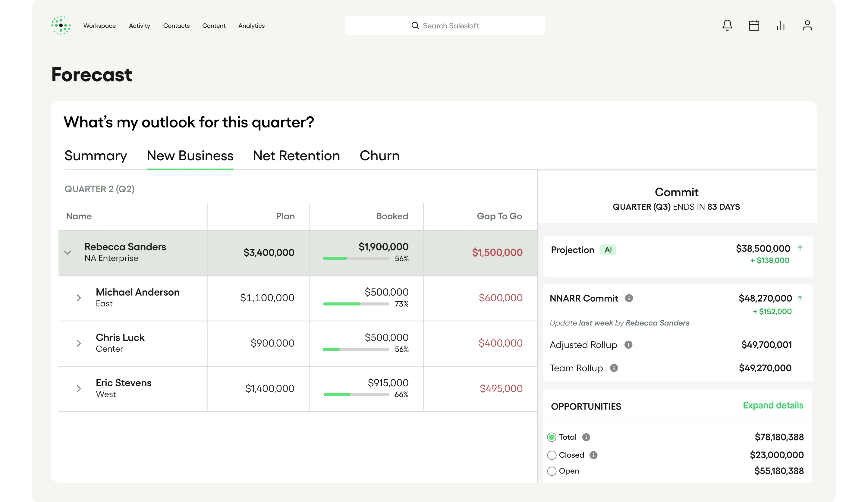Viewport: 868px width, 502px height.
Task: Collapse the Rebecca Sanders row
Action: (x=68, y=253)
